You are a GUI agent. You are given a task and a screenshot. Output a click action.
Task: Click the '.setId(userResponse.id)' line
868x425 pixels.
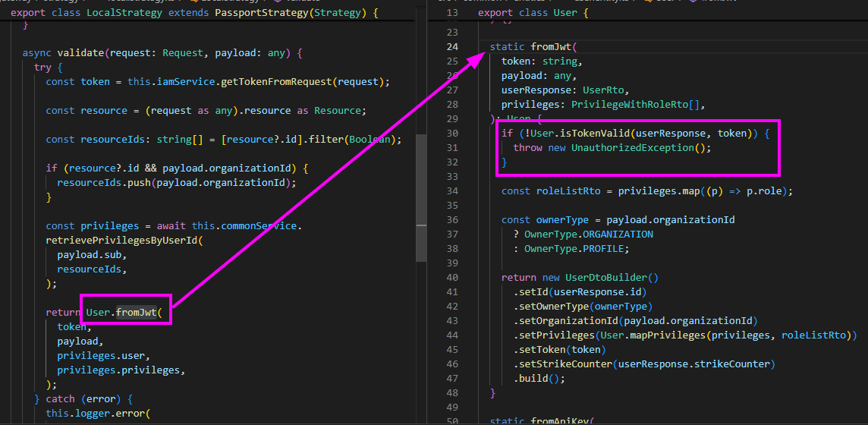[x=580, y=291]
